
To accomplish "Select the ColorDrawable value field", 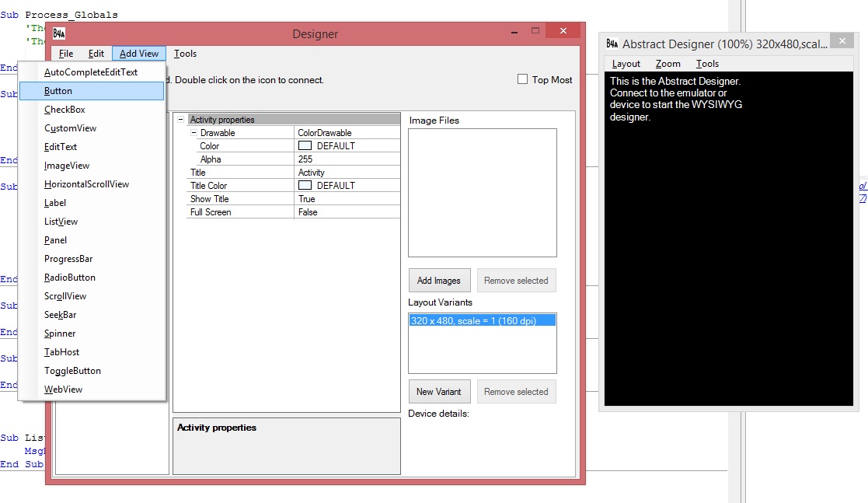I will pos(347,132).
